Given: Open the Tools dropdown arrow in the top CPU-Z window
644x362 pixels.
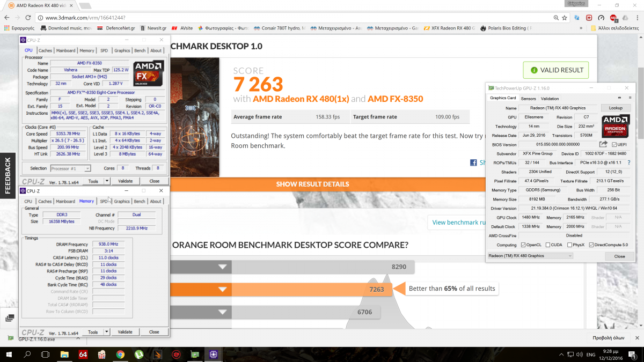Looking at the screenshot, I should [107, 181].
